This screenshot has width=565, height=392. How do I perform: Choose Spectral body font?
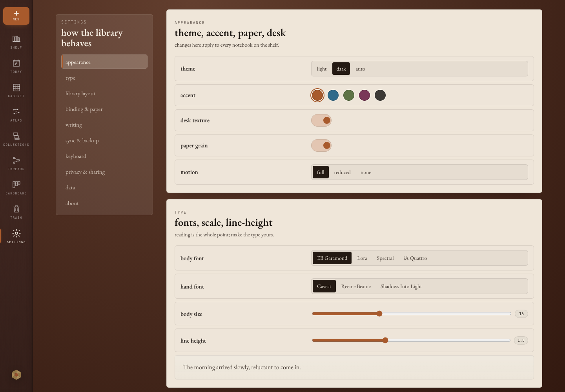pyautogui.click(x=385, y=258)
